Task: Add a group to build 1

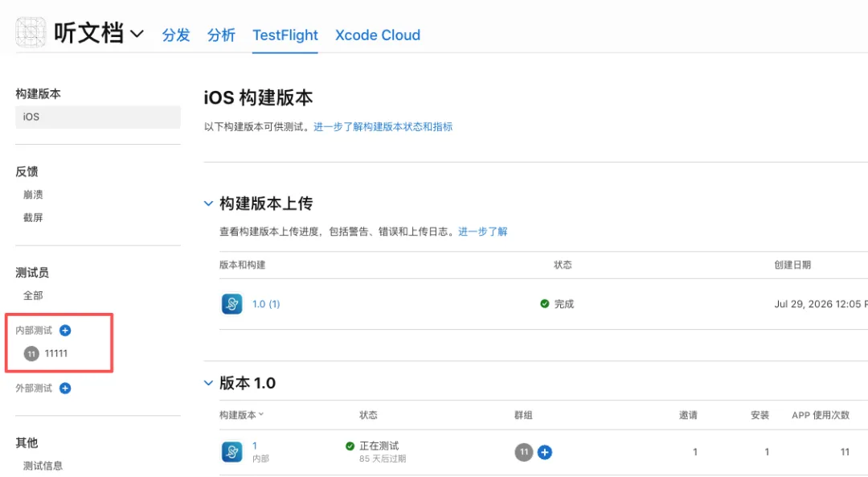Action: click(545, 452)
